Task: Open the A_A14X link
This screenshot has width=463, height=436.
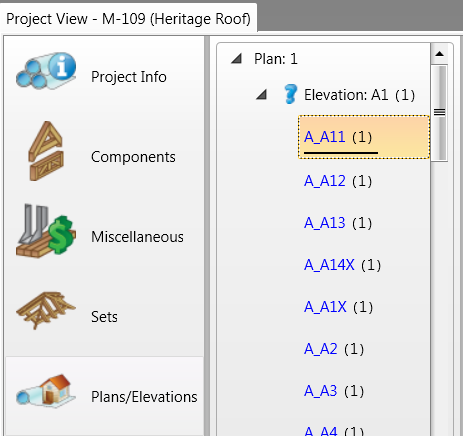Action: point(329,265)
